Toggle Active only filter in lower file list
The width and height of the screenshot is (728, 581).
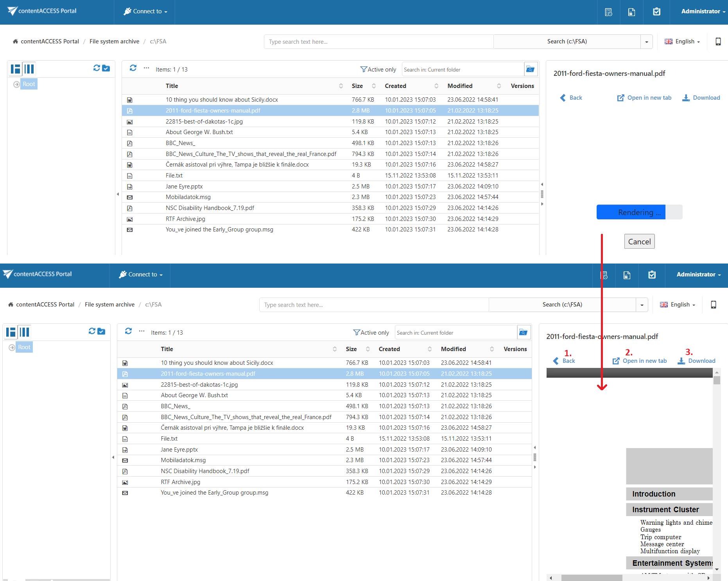(x=371, y=333)
